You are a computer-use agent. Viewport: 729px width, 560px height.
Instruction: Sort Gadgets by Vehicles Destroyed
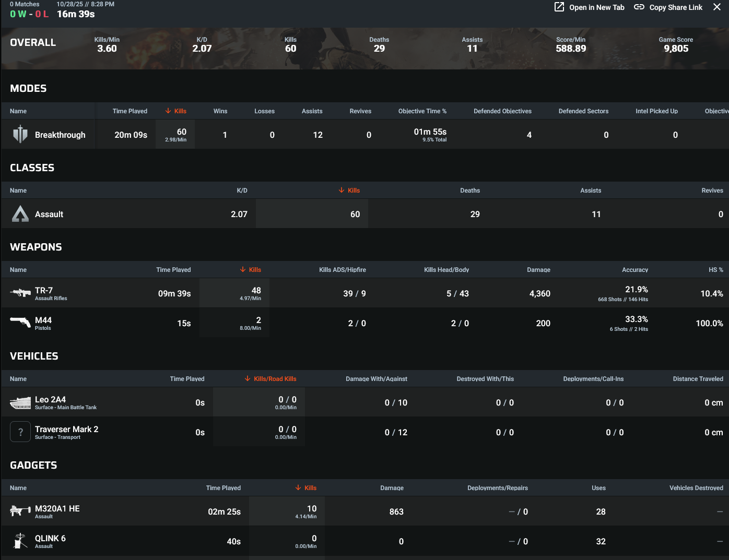pyautogui.click(x=697, y=488)
